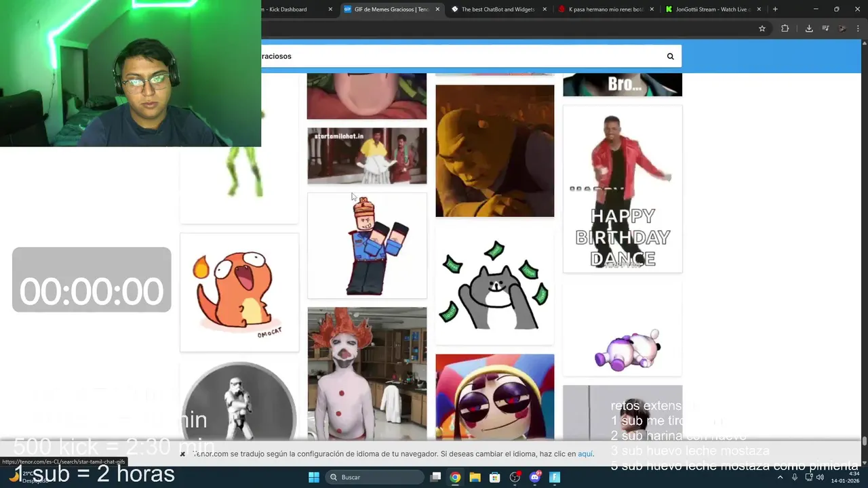The image size is (868, 488).
Task: Open the Windows Start menu
Action: [x=314, y=477]
